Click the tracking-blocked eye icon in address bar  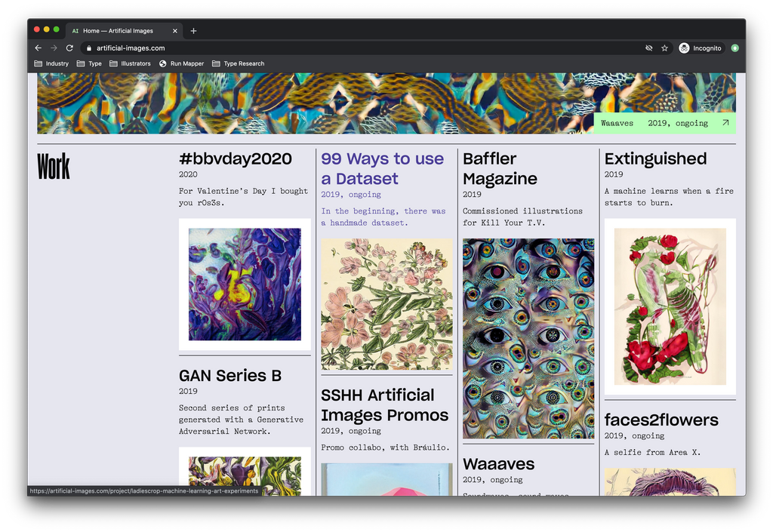pyautogui.click(x=648, y=48)
